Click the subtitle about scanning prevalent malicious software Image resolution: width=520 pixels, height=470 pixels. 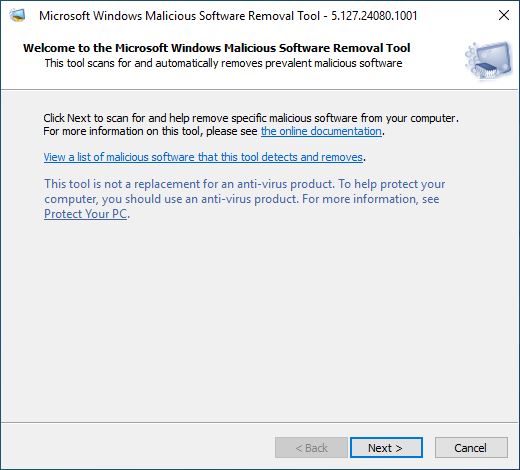[x=223, y=63]
